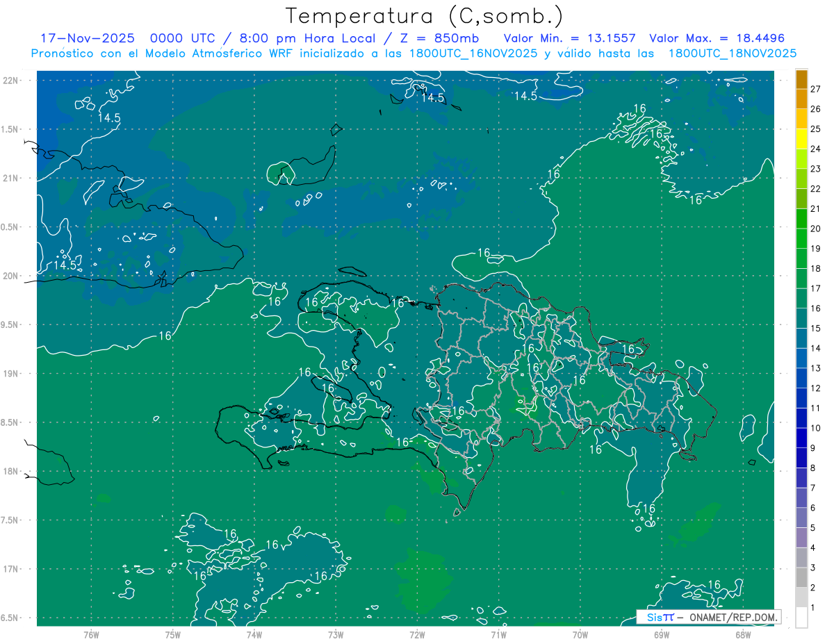Click the '75W' longitude axis label

pos(173,635)
